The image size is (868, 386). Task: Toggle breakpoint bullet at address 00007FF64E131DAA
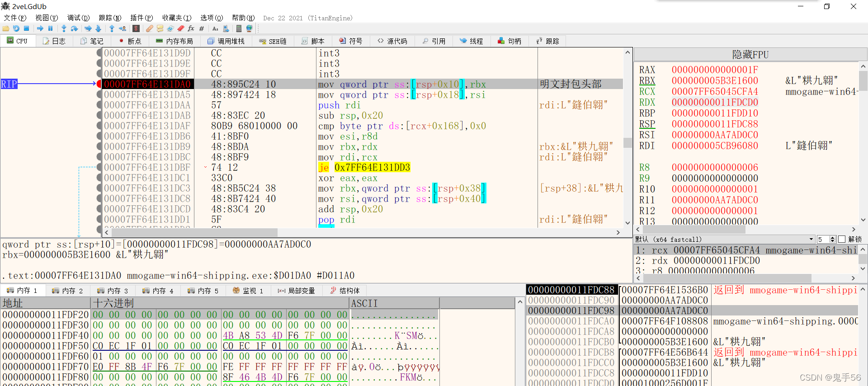click(99, 105)
